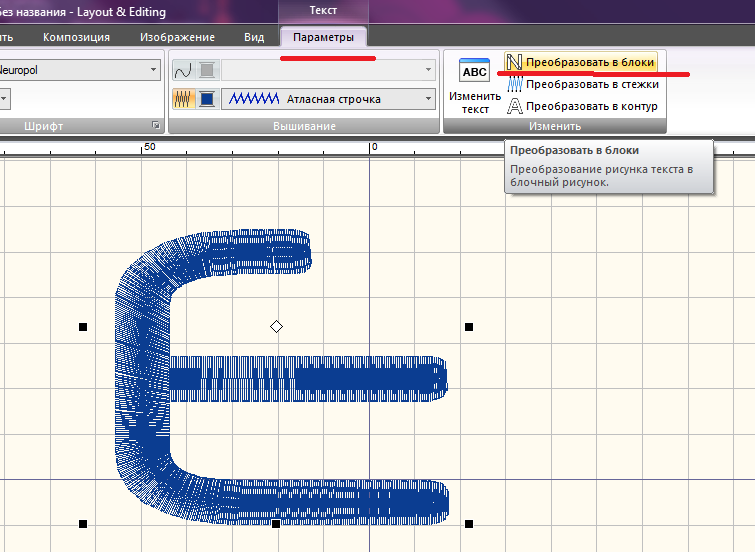Click the Изменить текст ABC icon
755x552 pixels.
[x=474, y=73]
